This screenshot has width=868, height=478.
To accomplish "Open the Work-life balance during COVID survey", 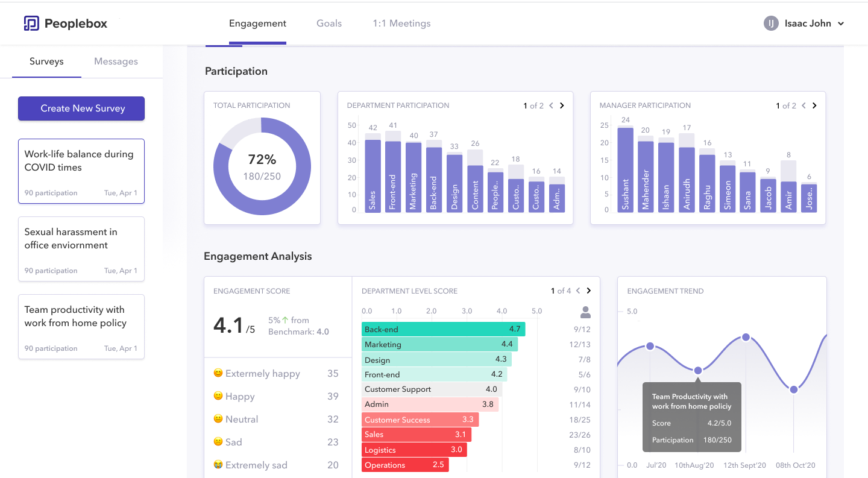I will (x=81, y=171).
